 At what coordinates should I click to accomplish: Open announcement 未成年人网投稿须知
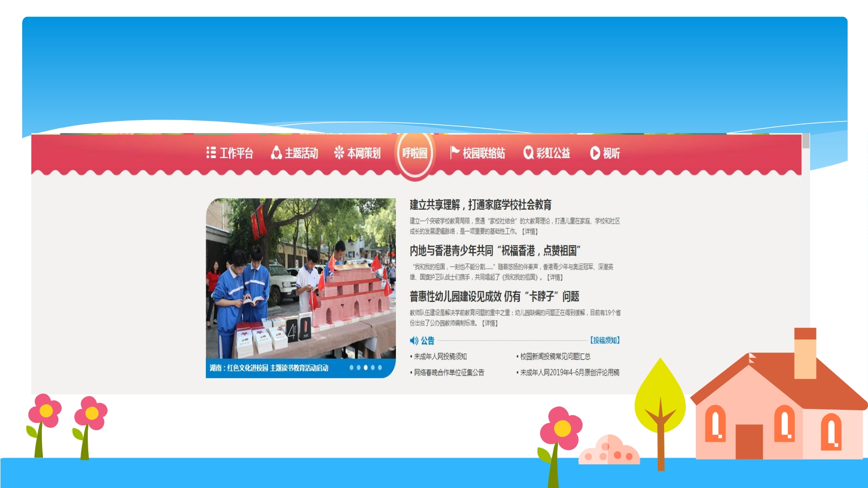pyautogui.click(x=440, y=356)
